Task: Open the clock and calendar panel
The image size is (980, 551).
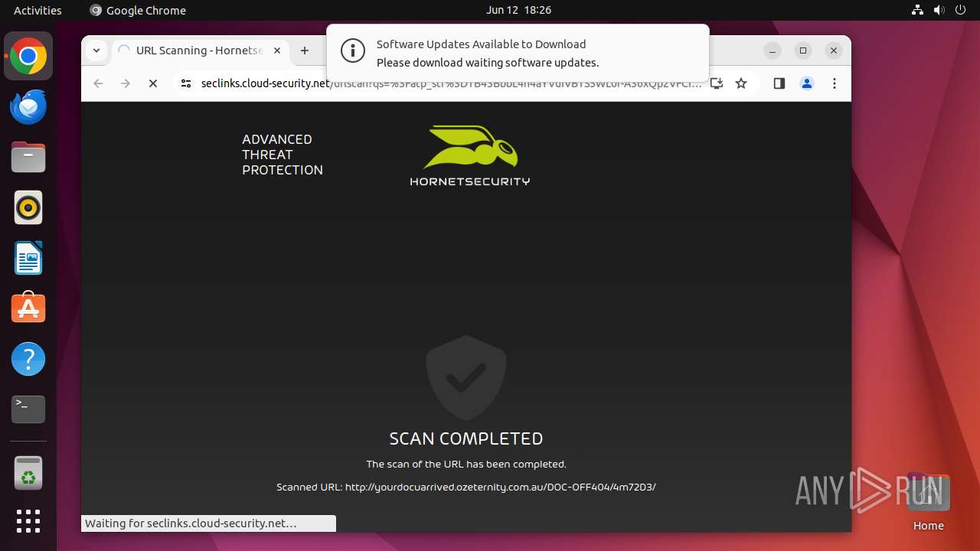Action: pyautogui.click(x=518, y=10)
